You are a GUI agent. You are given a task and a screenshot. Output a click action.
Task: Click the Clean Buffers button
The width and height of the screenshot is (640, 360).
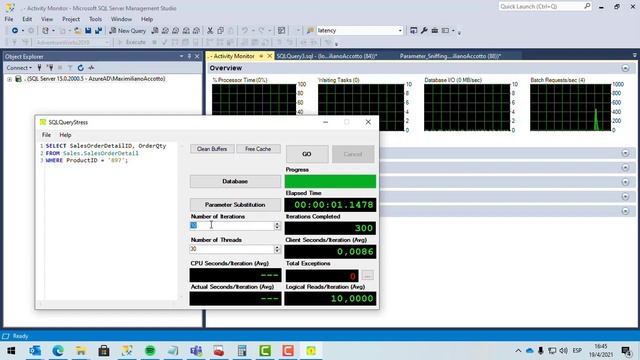pos(212,149)
